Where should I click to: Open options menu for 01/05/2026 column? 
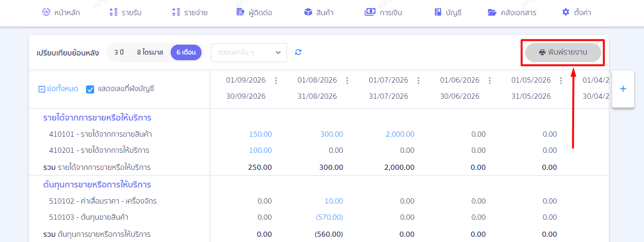pos(561,81)
